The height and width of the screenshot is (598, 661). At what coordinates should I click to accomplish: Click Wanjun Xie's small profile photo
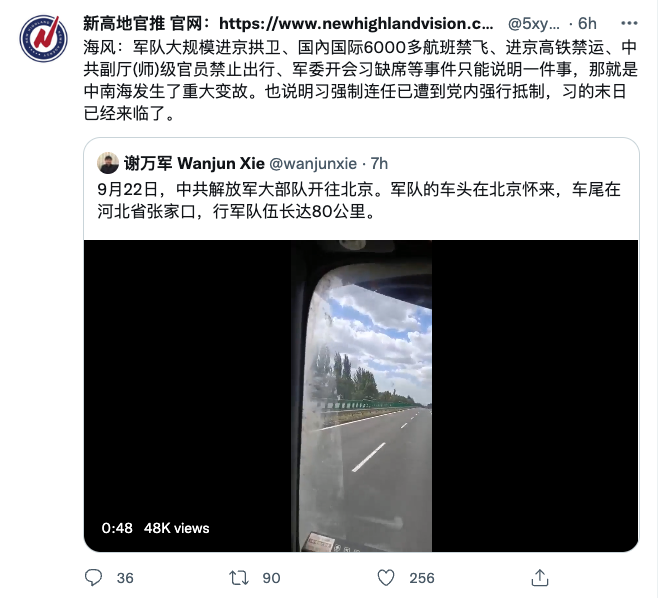point(108,163)
